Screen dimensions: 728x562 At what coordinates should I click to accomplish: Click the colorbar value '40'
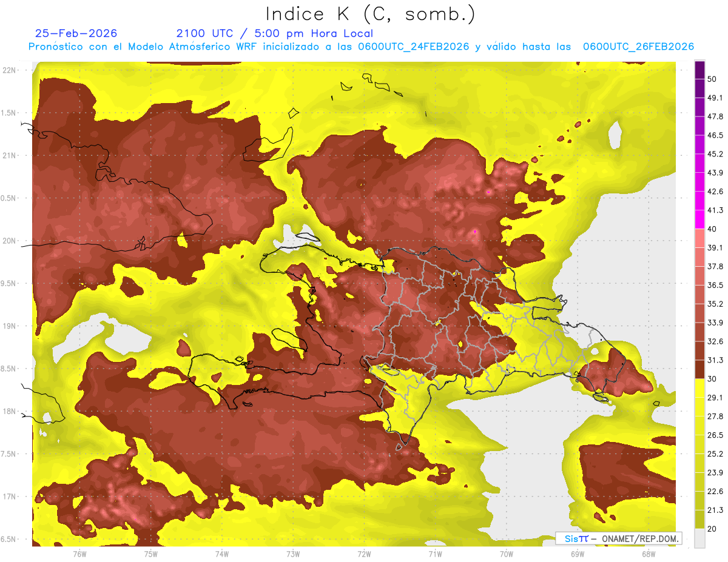[712, 229]
